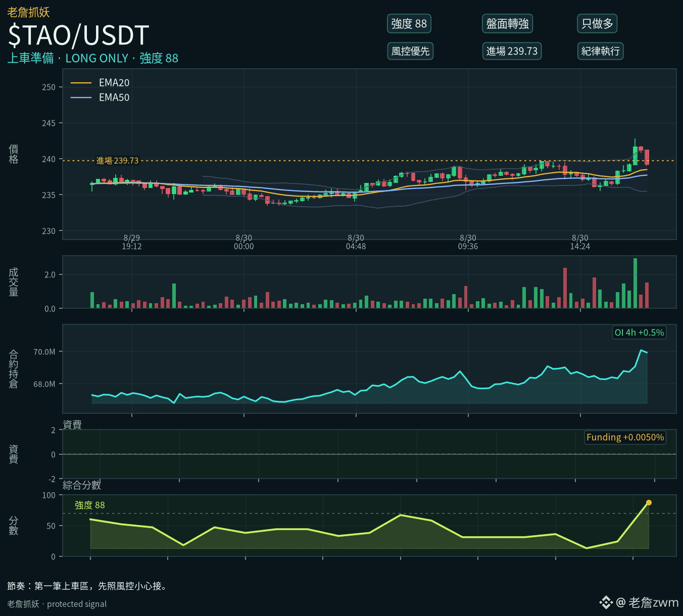Viewport: 683px width, 616px height.
Task: Click the 進場 239.73 tag badge
Action: [x=512, y=51]
